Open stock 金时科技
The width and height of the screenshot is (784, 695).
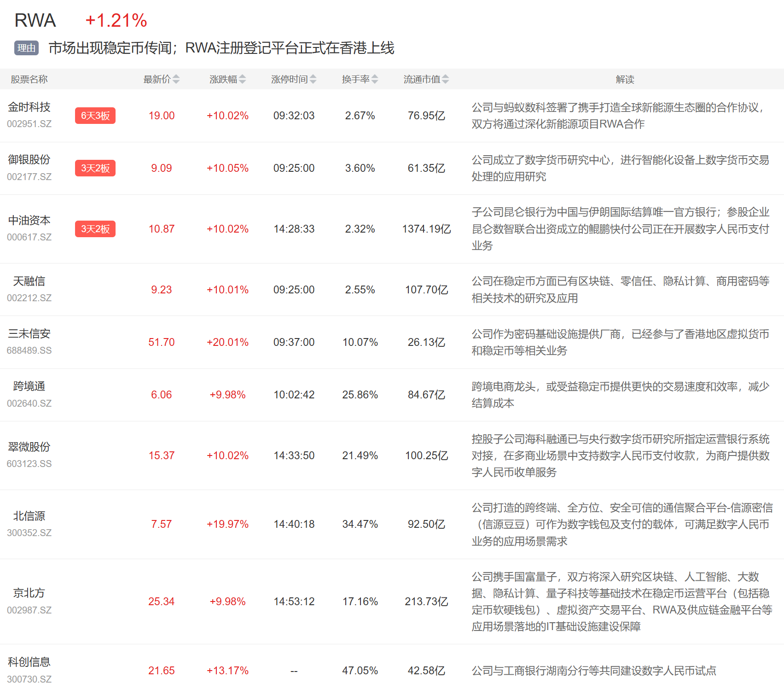click(29, 107)
